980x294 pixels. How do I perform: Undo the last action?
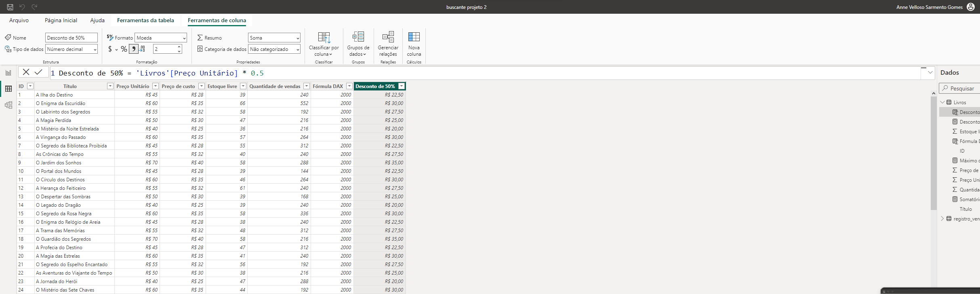[x=22, y=7]
